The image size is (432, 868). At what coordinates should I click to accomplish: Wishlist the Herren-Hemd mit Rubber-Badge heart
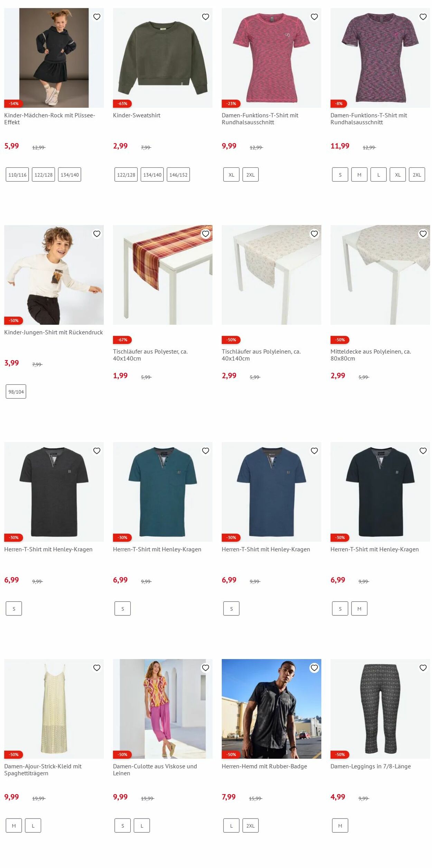pyautogui.click(x=314, y=668)
